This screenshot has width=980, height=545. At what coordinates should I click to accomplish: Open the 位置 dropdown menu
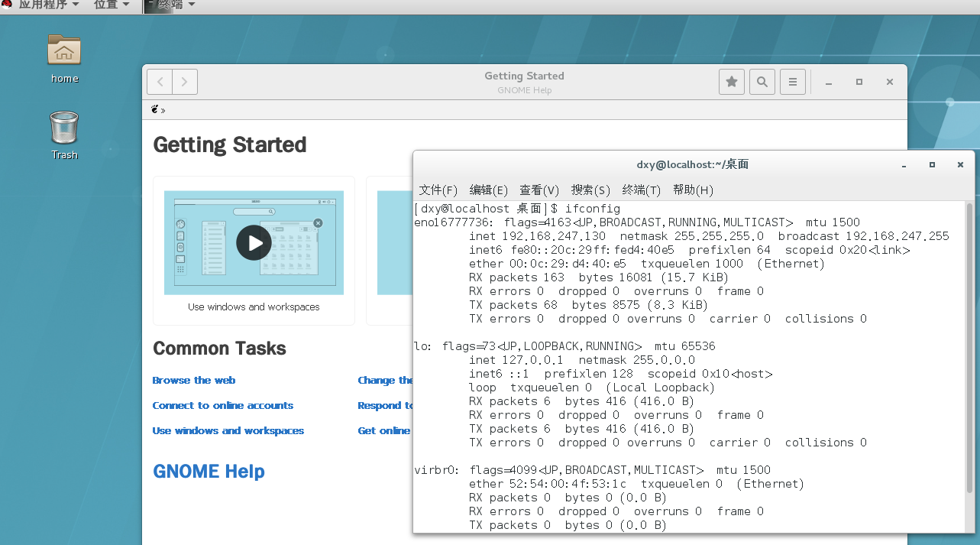[x=107, y=4]
